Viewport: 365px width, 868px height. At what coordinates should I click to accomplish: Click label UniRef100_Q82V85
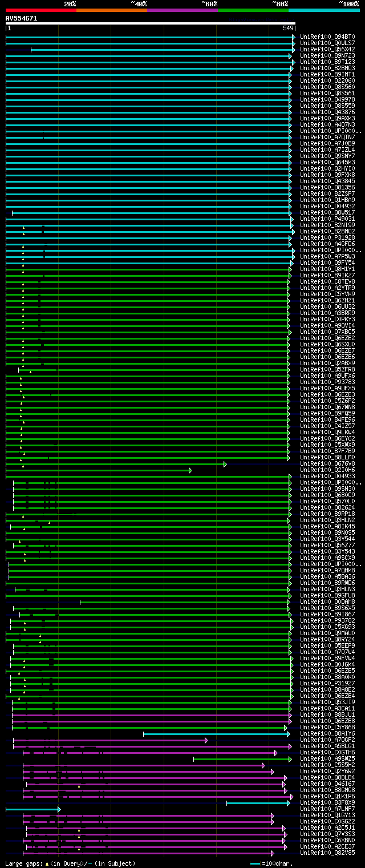click(327, 853)
